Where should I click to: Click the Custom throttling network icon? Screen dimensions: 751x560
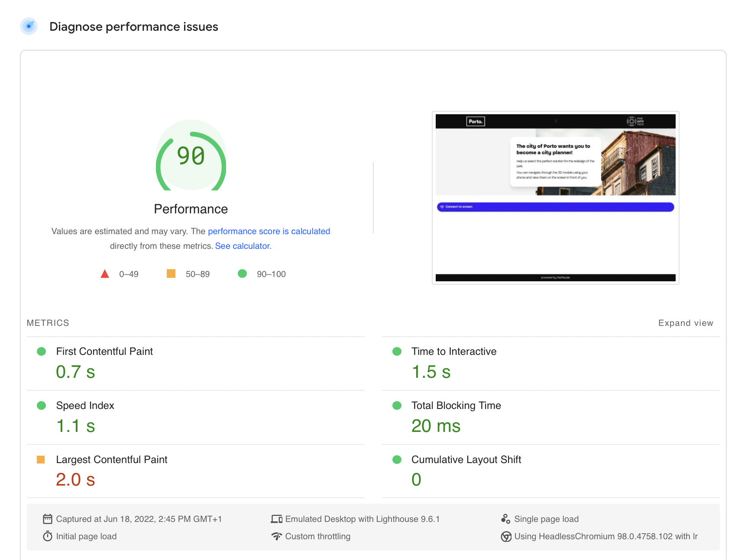(277, 536)
